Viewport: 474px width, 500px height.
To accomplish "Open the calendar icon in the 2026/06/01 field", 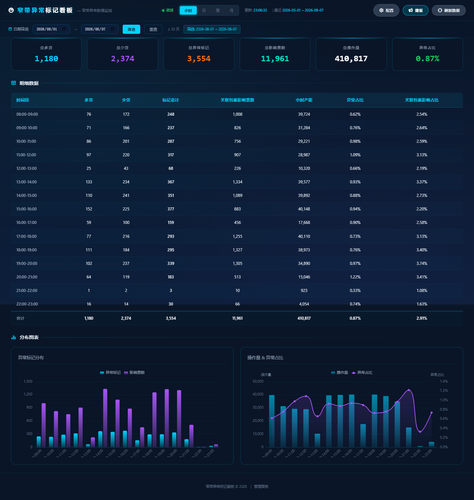I will point(64,29).
